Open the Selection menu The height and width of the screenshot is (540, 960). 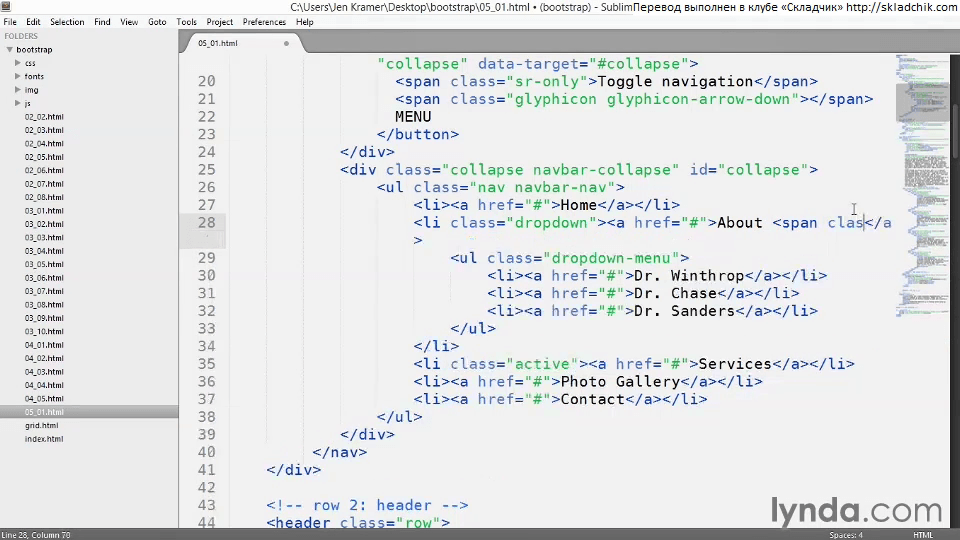tap(67, 21)
